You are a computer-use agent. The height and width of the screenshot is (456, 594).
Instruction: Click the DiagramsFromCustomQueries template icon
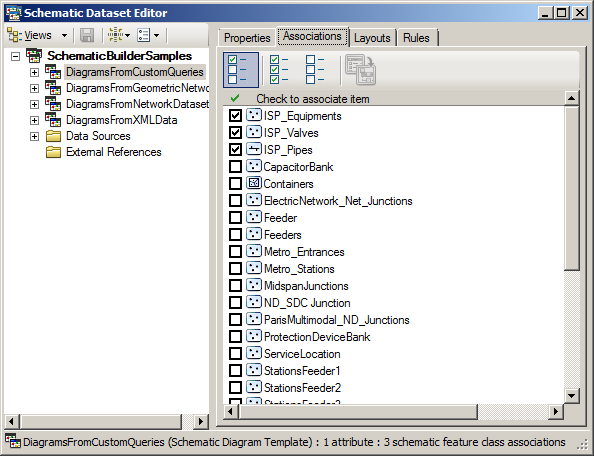tap(53, 72)
